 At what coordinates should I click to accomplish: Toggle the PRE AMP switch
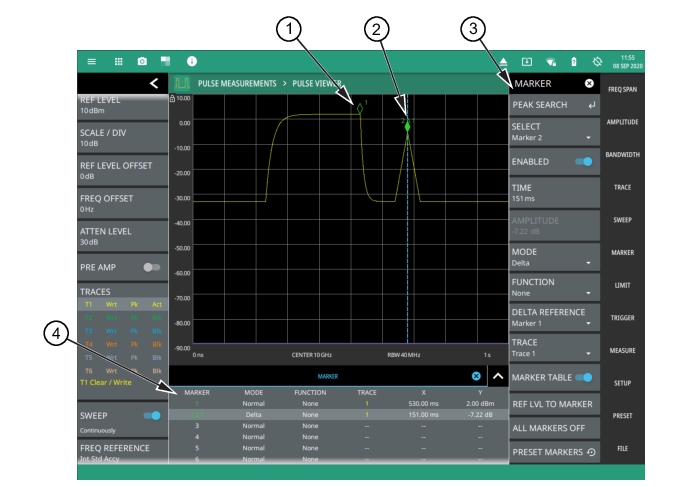point(152,268)
